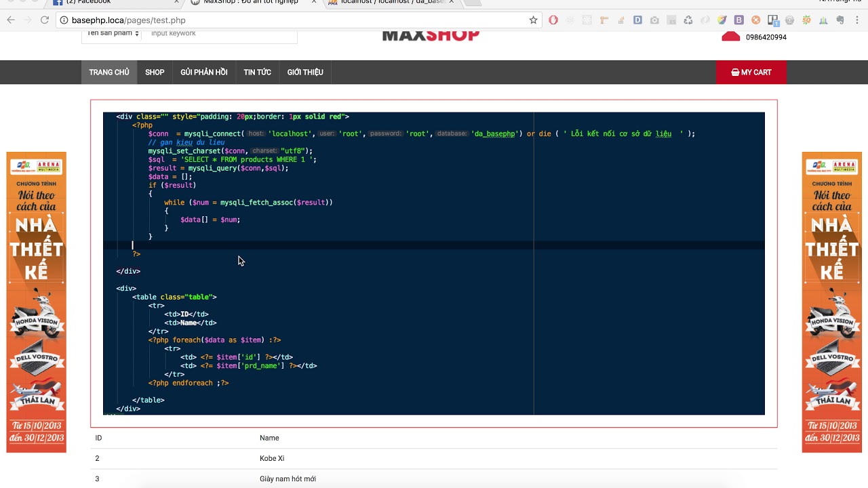Image resolution: width=868 pixels, height=488 pixels.
Task: Open the GỬI PHẢN HỒI menu item
Action: coord(204,73)
